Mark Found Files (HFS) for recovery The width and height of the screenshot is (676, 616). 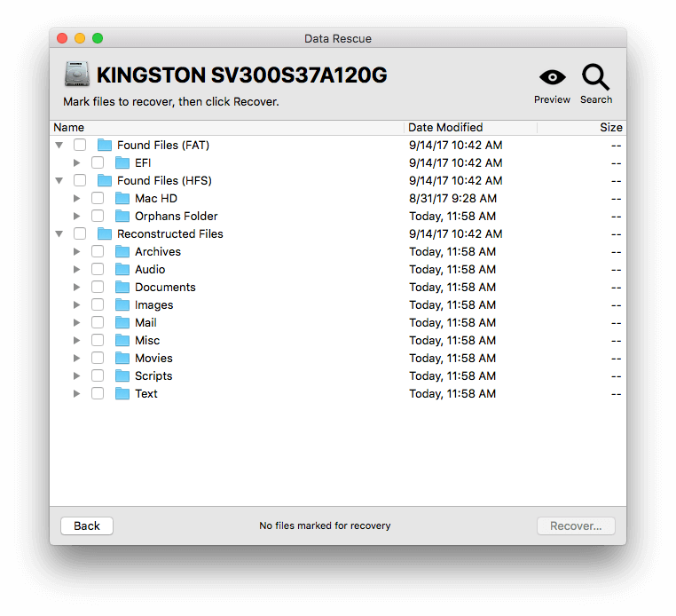click(x=80, y=180)
